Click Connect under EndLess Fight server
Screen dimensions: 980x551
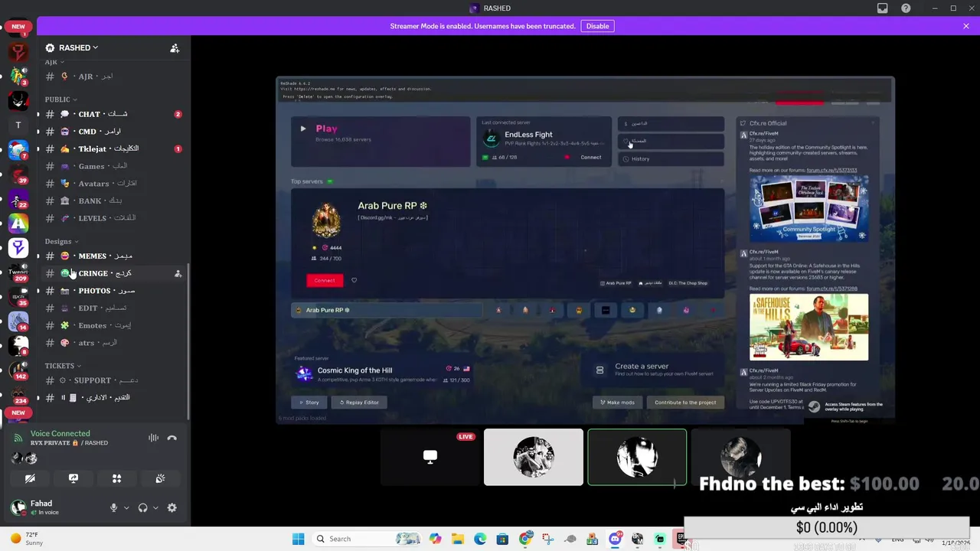pos(590,158)
